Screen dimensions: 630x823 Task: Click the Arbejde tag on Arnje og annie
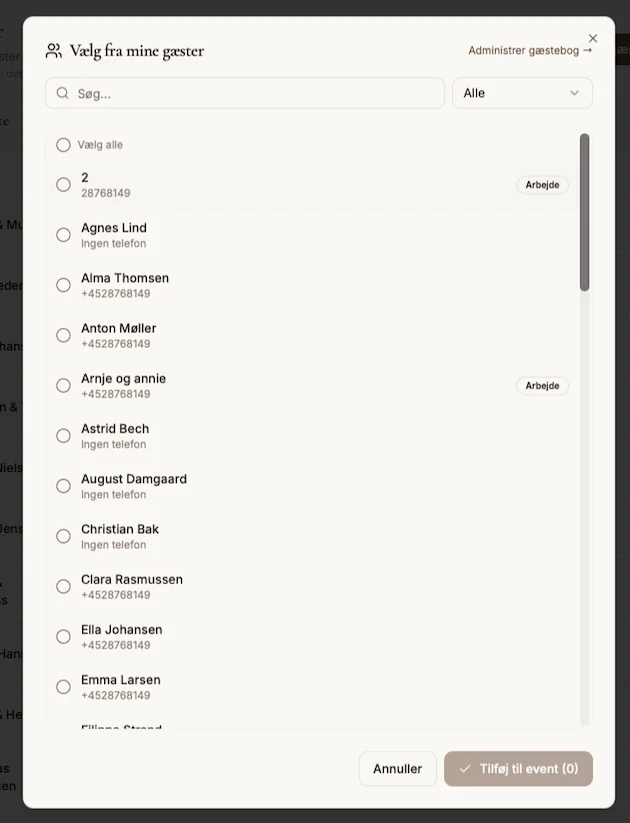point(543,386)
